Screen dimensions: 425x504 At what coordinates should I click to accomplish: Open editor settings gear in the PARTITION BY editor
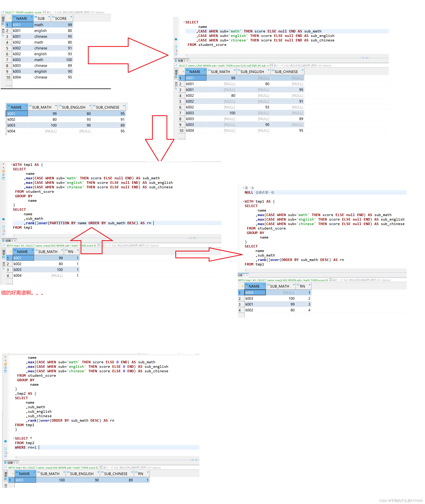point(3,219)
